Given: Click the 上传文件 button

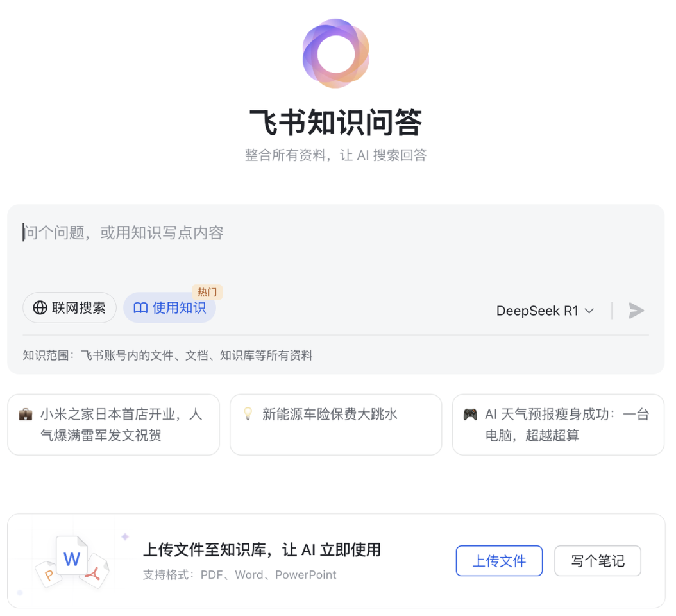Looking at the screenshot, I should [499, 561].
